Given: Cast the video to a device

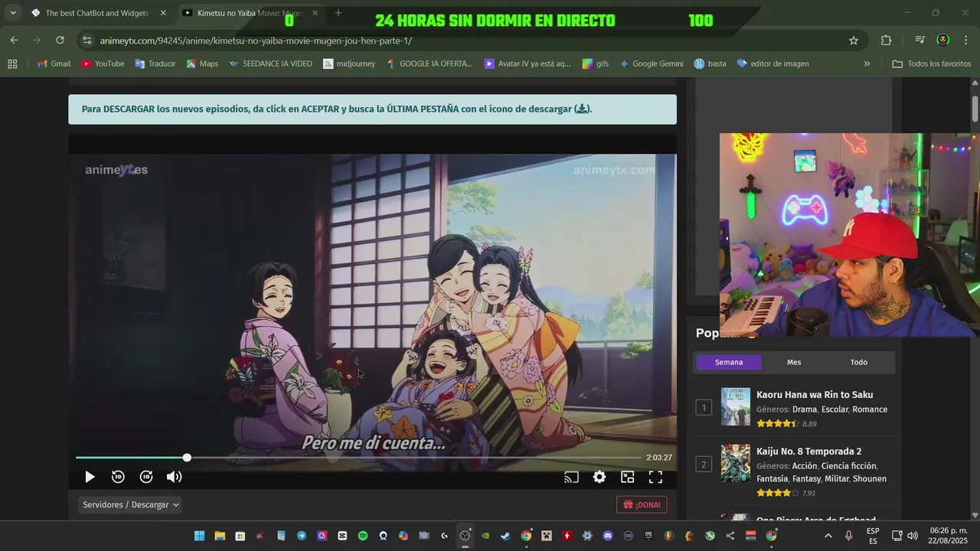Looking at the screenshot, I should tap(571, 477).
